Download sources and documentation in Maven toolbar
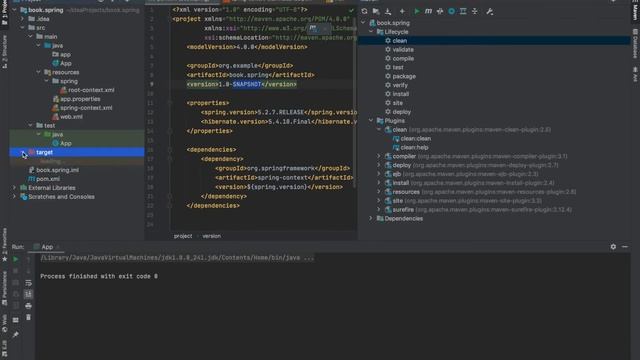The width and height of the screenshot is (640, 360). pos(388,11)
